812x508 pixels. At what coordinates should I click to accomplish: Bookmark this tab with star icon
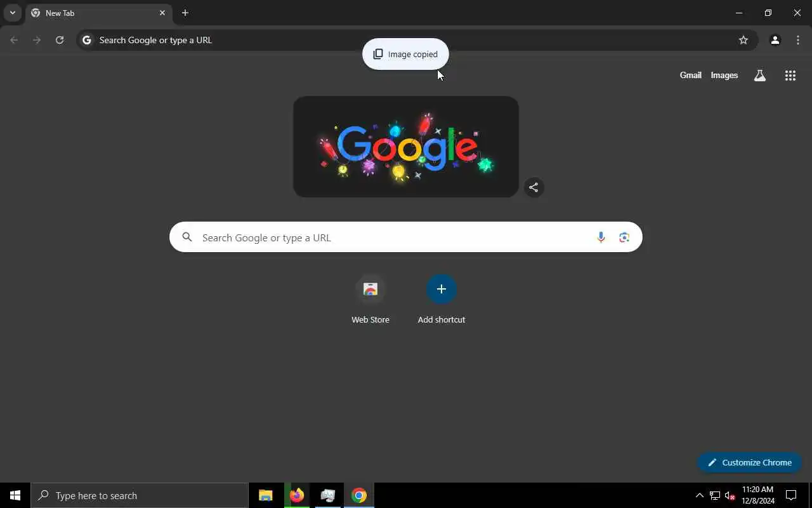pyautogui.click(x=743, y=40)
